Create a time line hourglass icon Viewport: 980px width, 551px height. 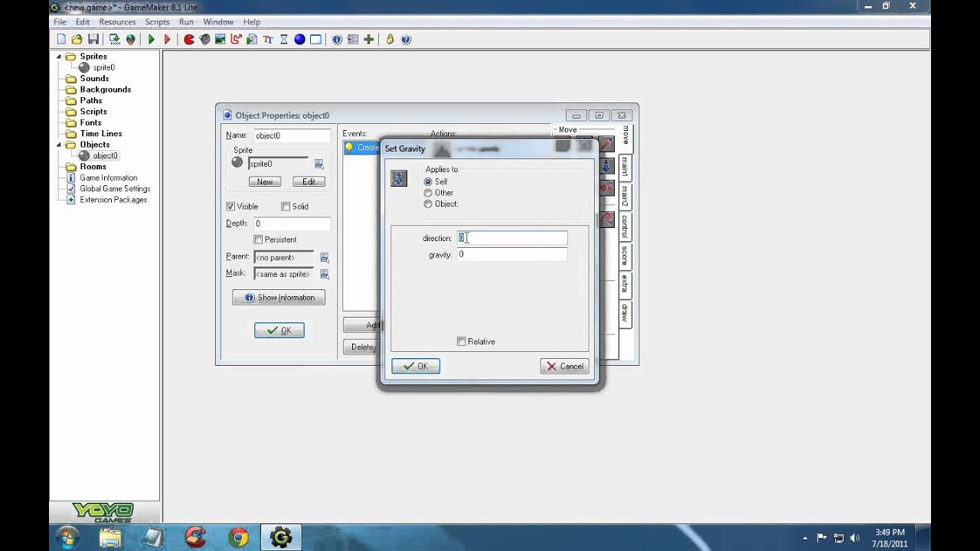283,39
